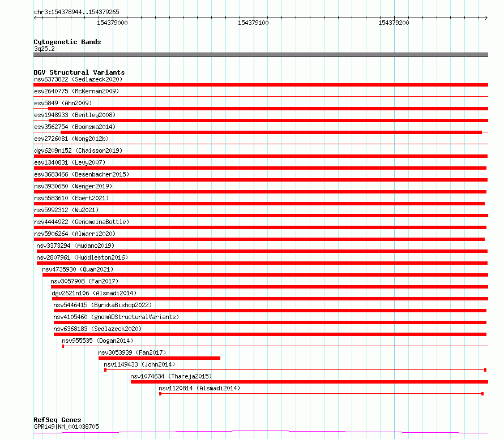Open the GPR149|NM_001038705 gene label
Viewport: 504px width, 439px height.
tap(66, 427)
